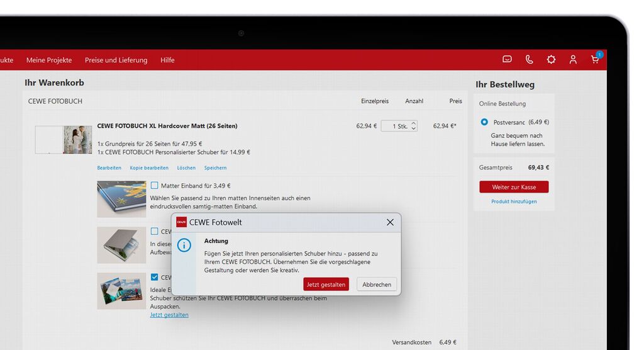This screenshot has width=644, height=350.
Task: Open Preise und Lieferung menu
Action: [x=116, y=60]
